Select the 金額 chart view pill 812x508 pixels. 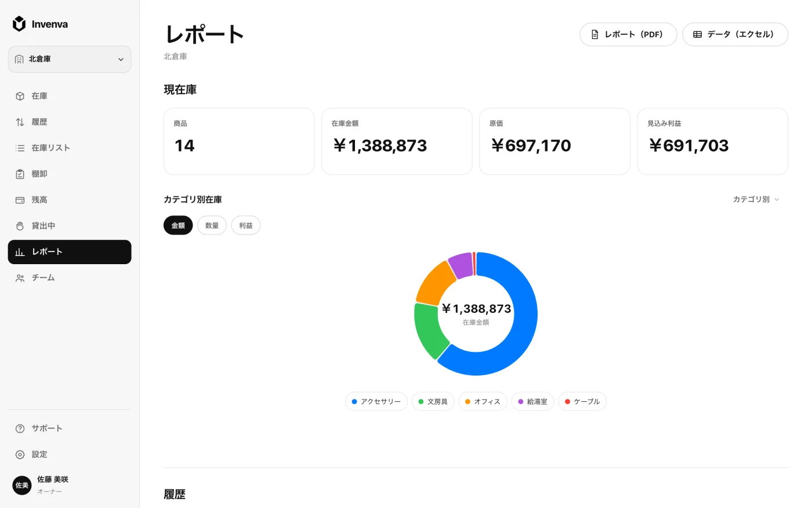pyautogui.click(x=178, y=225)
